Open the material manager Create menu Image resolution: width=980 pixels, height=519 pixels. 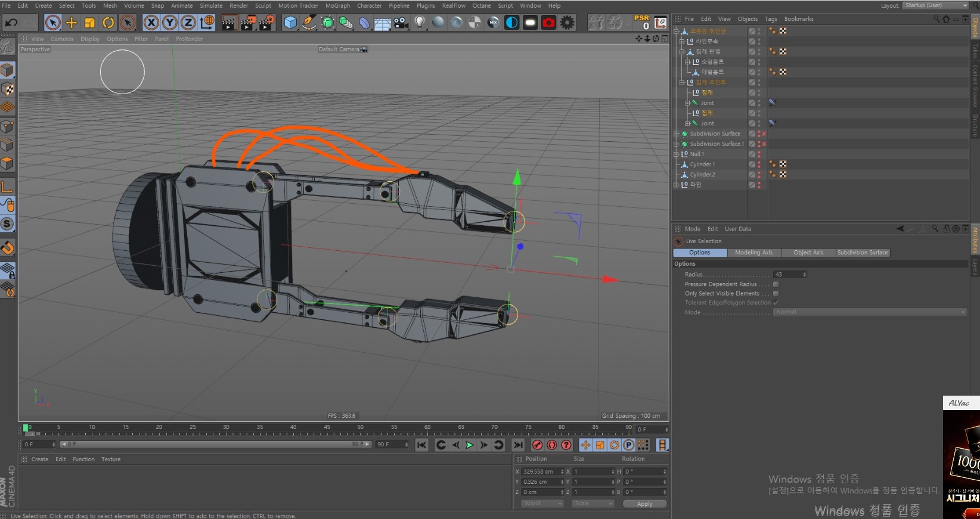coord(40,459)
